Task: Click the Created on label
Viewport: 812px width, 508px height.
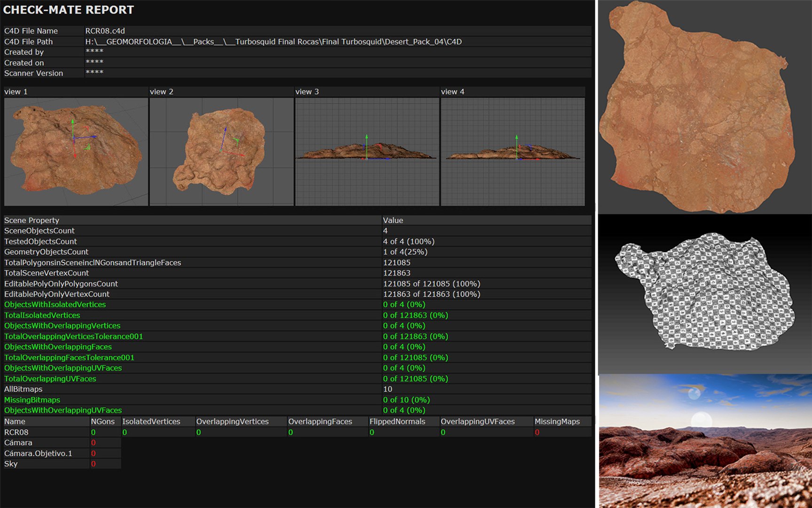Action: [x=24, y=63]
